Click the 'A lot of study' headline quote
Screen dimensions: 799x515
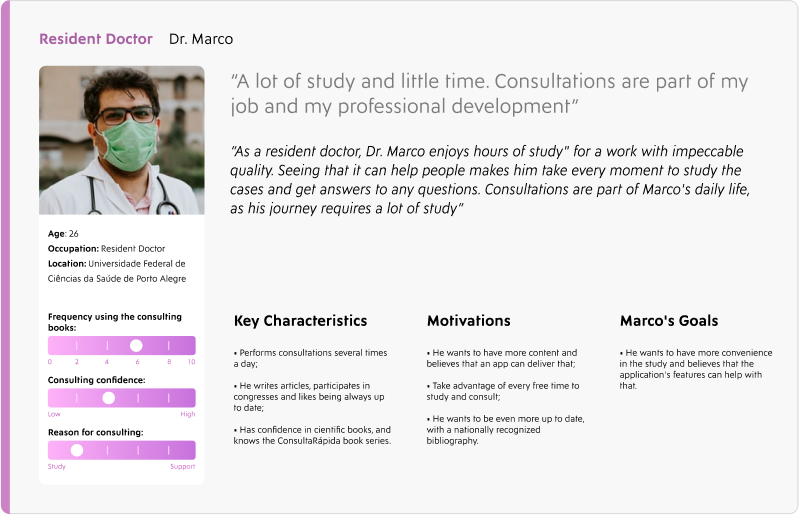coord(489,94)
